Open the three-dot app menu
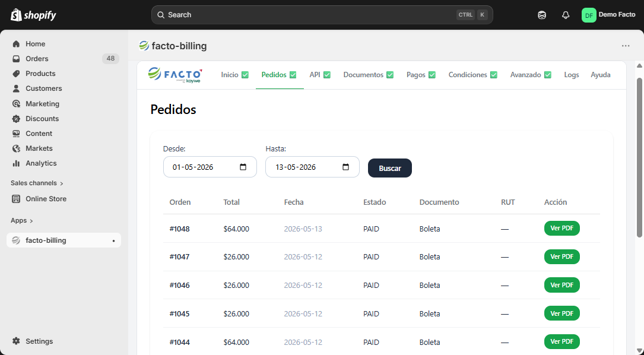Viewport: 644px width, 355px height. tap(626, 46)
